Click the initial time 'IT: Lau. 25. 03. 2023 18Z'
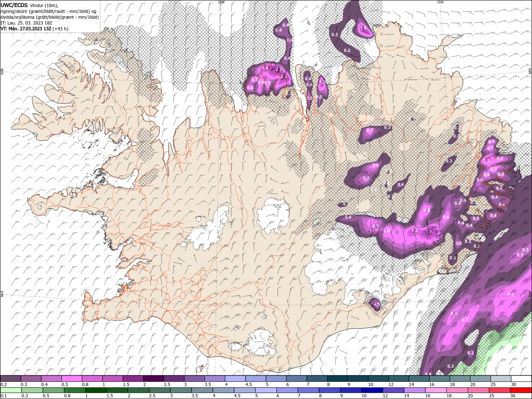532x399 pixels. (x=27, y=23)
